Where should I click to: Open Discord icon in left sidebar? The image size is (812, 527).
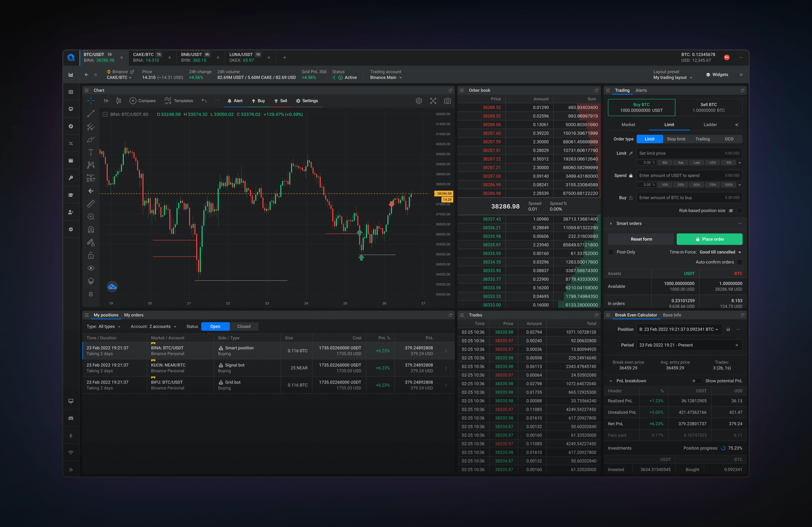[71, 418]
